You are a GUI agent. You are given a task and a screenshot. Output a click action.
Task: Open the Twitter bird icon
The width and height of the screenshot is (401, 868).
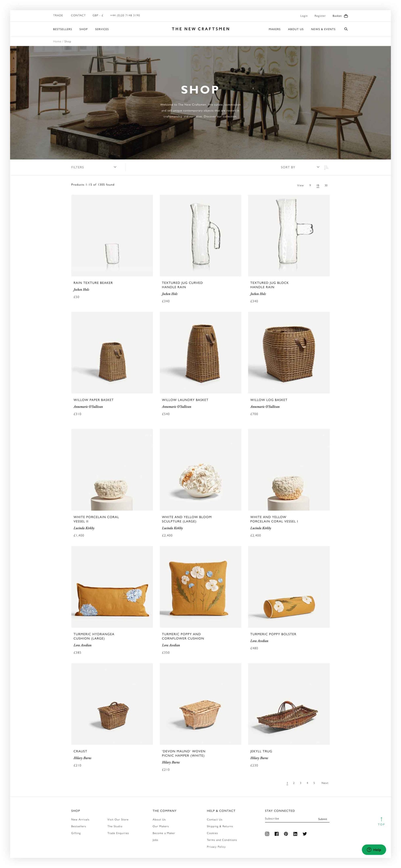click(x=305, y=834)
